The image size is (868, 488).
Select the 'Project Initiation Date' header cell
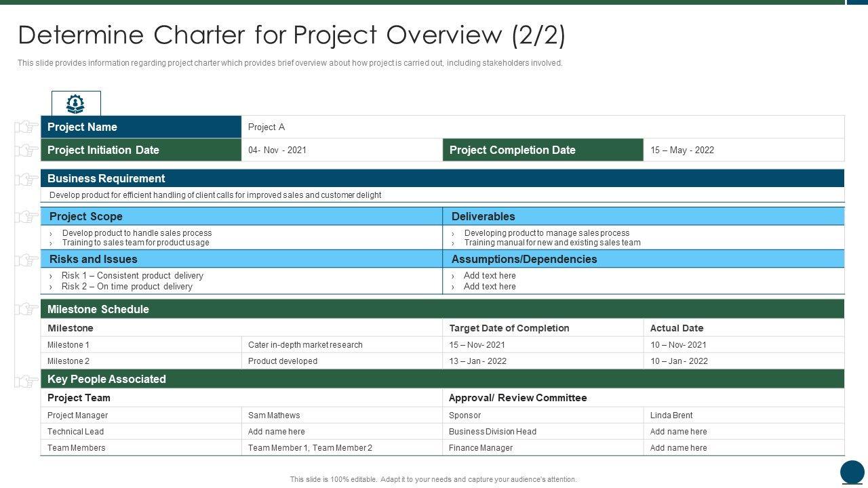tap(141, 150)
